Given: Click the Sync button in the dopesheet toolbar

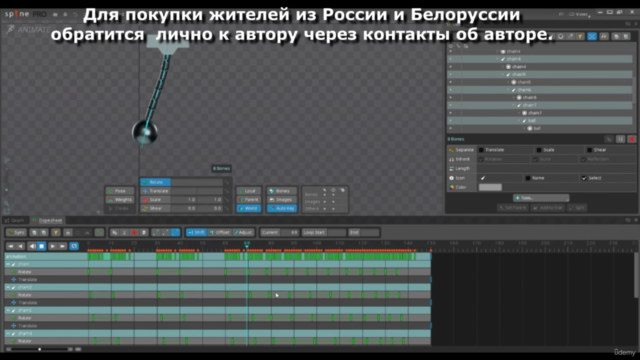Looking at the screenshot, I should [x=16, y=233].
